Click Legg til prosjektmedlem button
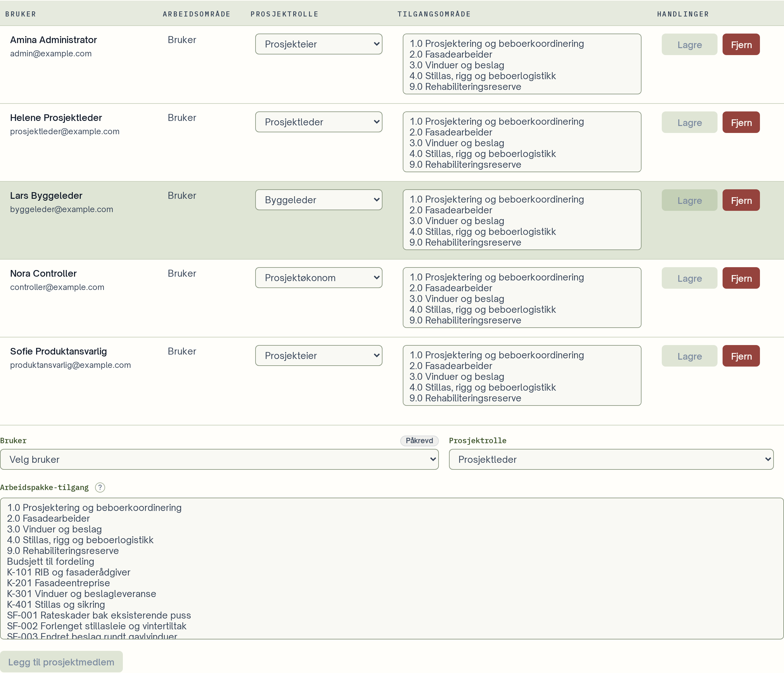Viewport: 784px width, 673px height. [x=61, y=662]
